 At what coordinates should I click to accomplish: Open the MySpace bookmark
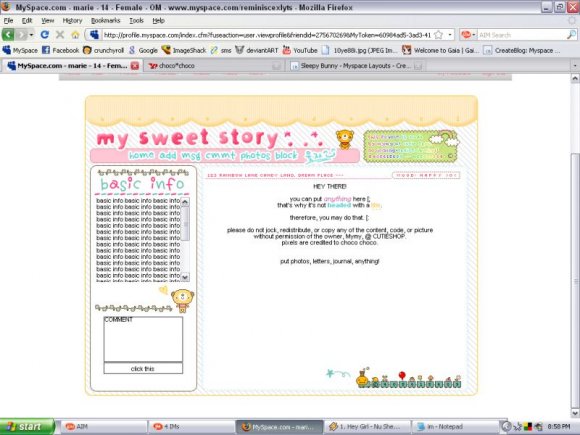point(20,50)
